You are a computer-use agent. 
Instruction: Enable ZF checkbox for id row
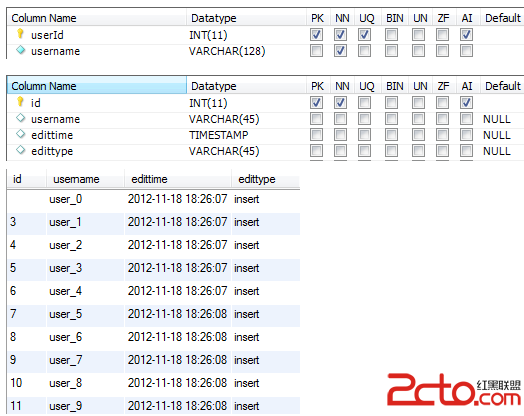[442, 103]
